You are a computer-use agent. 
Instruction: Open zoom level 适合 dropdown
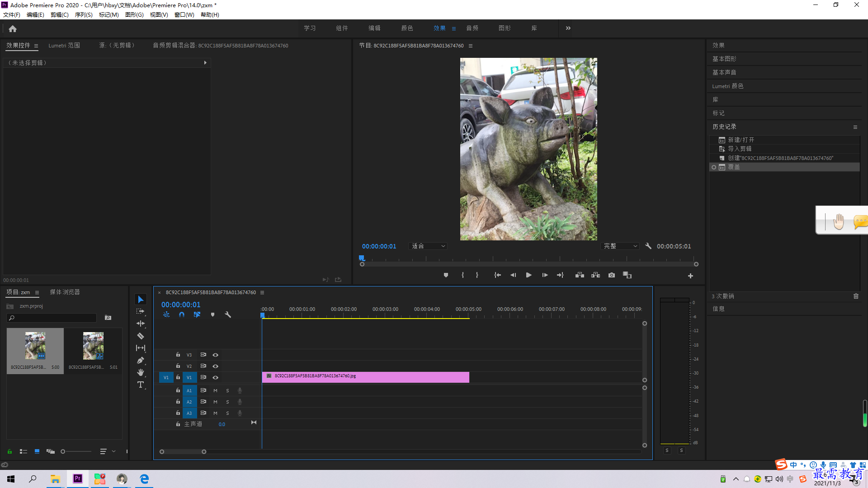click(x=428, y=246)
